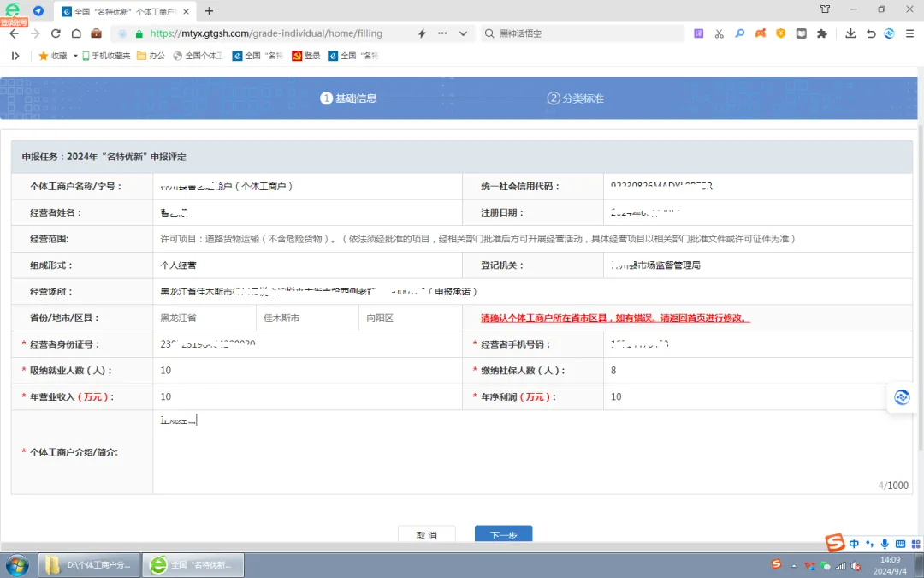Open the purple translate extension icon
Image resolution: width=924 pixels, height=578 pixels.
pyautogui.click(x=698, y=33)
